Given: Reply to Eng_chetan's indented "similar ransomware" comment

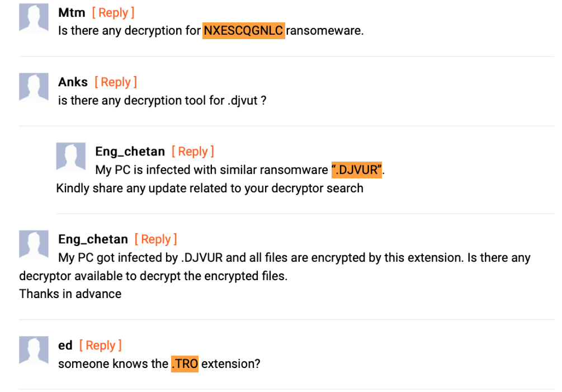Looking at the screenshot, I should (x=193, y=152).
